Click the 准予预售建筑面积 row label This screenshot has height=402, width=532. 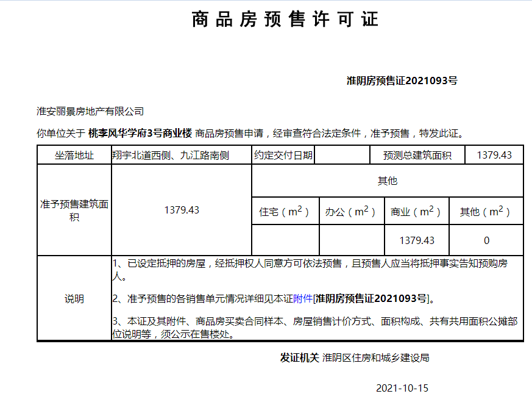74,210
